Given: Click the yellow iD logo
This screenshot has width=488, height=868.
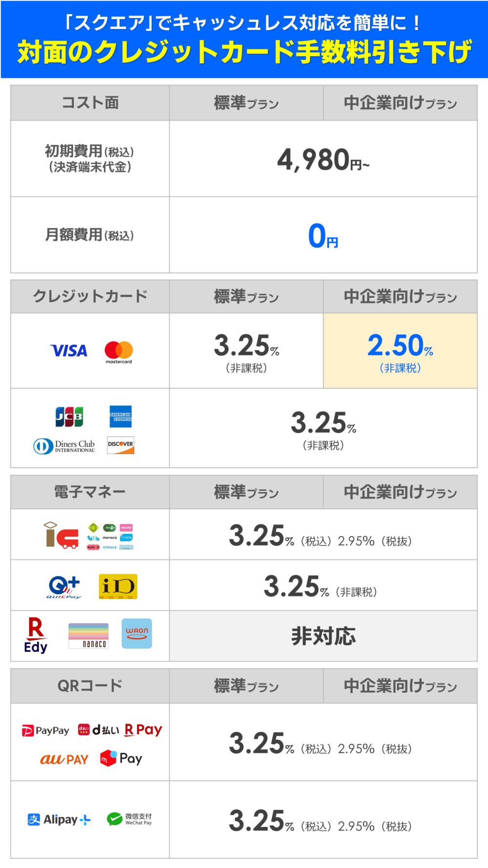Looking at the screenshot, I should pyautogui.click(x=118, y=586).
